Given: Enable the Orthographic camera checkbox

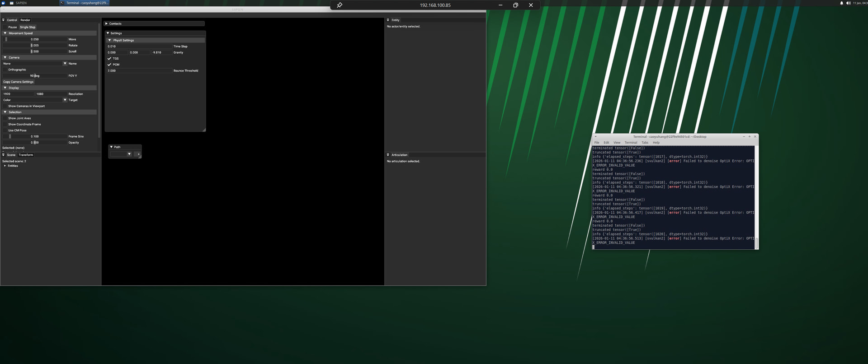Looking at the screenshot, I should [x=5, y=70].
